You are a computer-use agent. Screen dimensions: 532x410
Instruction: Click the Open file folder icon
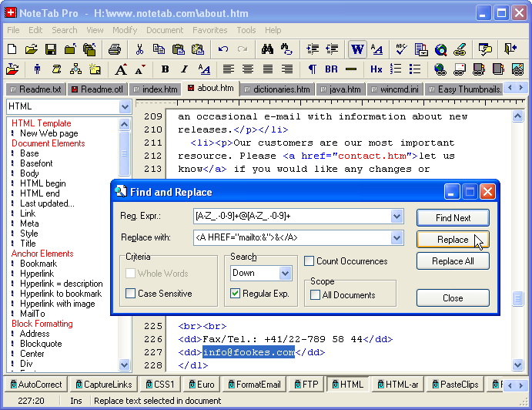pyautogui.click(x=32, y=49)
